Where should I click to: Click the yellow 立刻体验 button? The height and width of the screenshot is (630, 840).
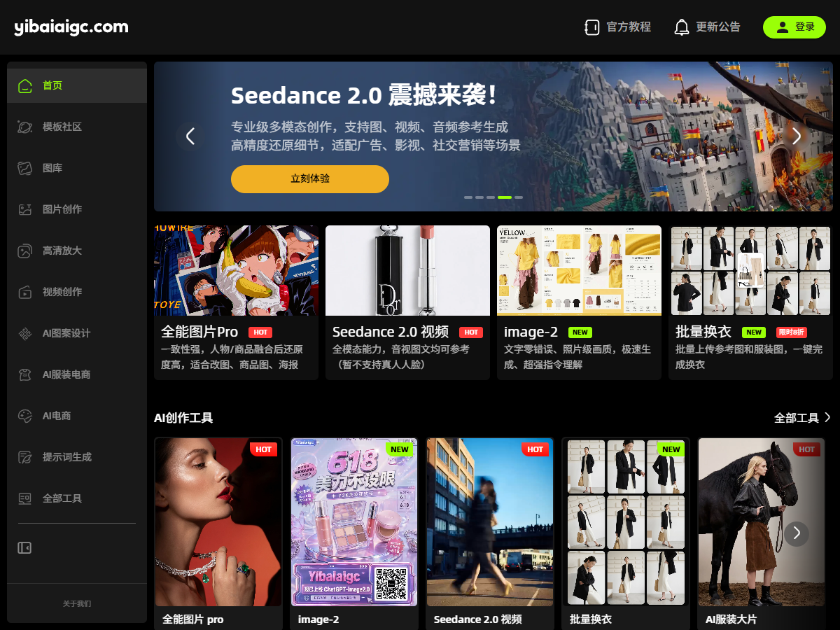(x=310, y=179)
